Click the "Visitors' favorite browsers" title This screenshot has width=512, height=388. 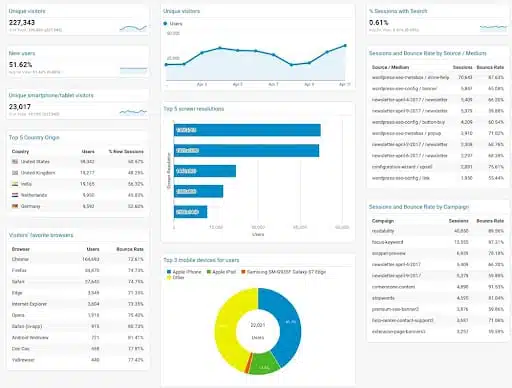(x=41, y=235)
